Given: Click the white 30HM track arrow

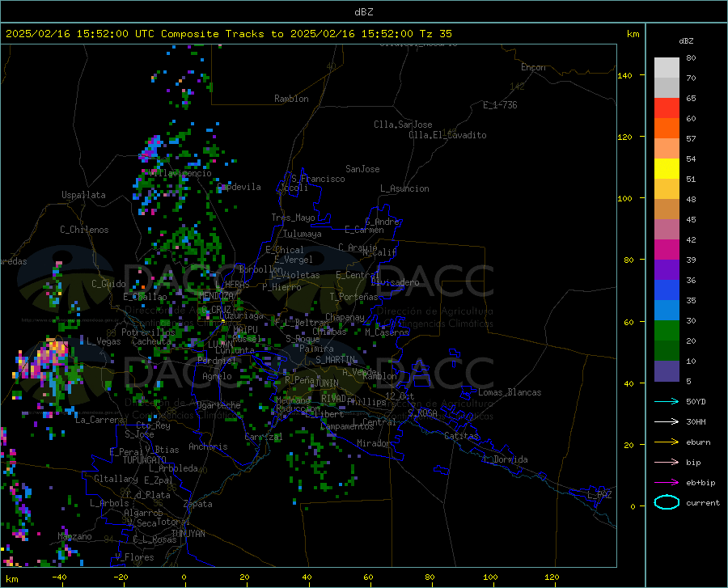Looking at the screenshot, I should click(x=667, y=421).
